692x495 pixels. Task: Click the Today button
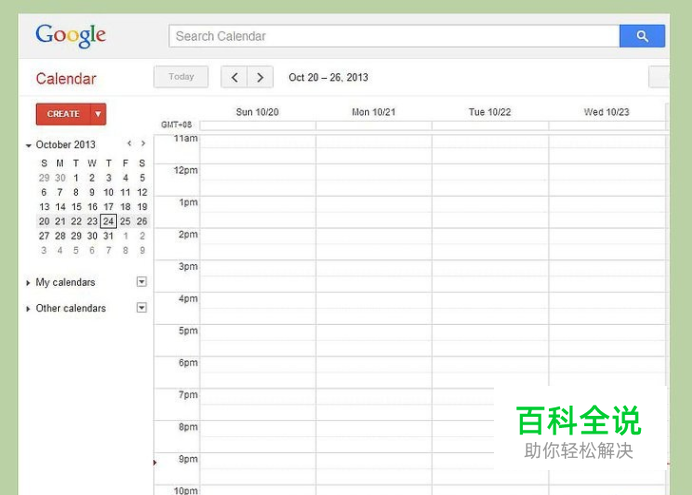coord(181,77)
